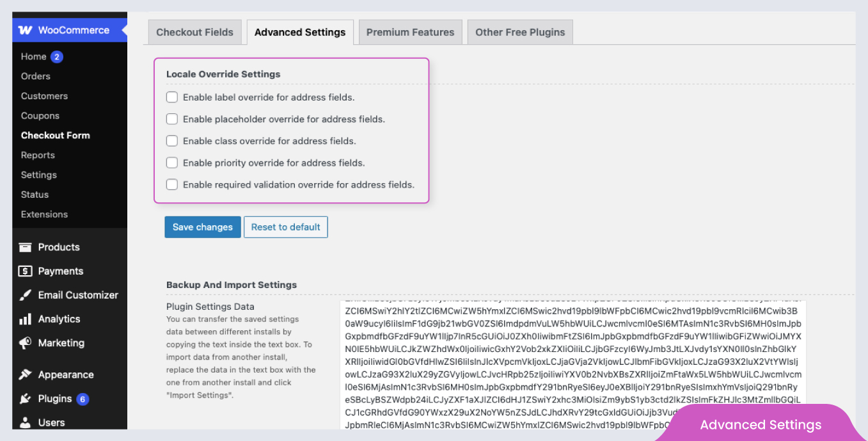Screen dimensions: 868x441
Task: Enable label override for address fields
Action: (172, 97)
